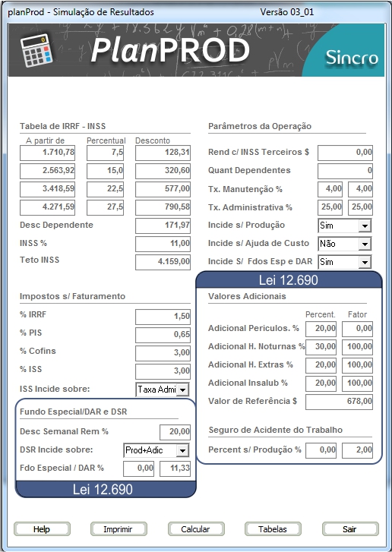
Task: Click the Desconto field showing 577,00
Action: point(163,189)
